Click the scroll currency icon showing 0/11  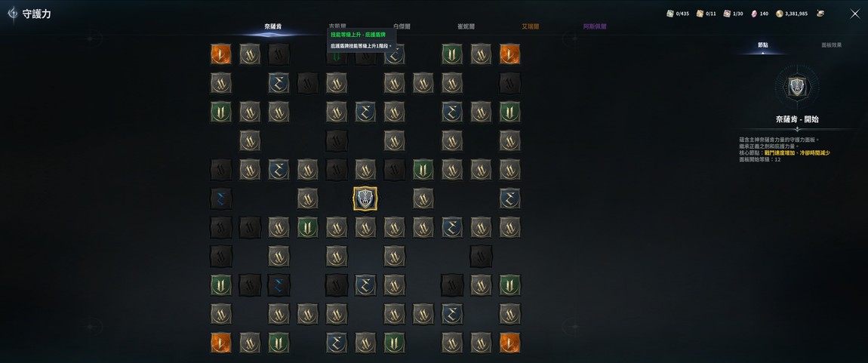point(700,14)
